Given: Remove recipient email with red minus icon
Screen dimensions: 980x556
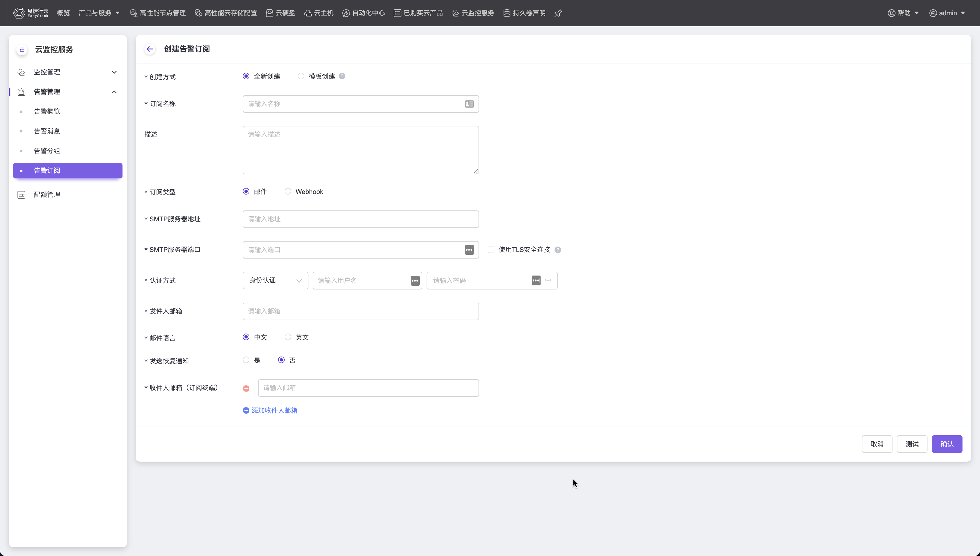Looking at the screenshot, I should tap(246, 388).
